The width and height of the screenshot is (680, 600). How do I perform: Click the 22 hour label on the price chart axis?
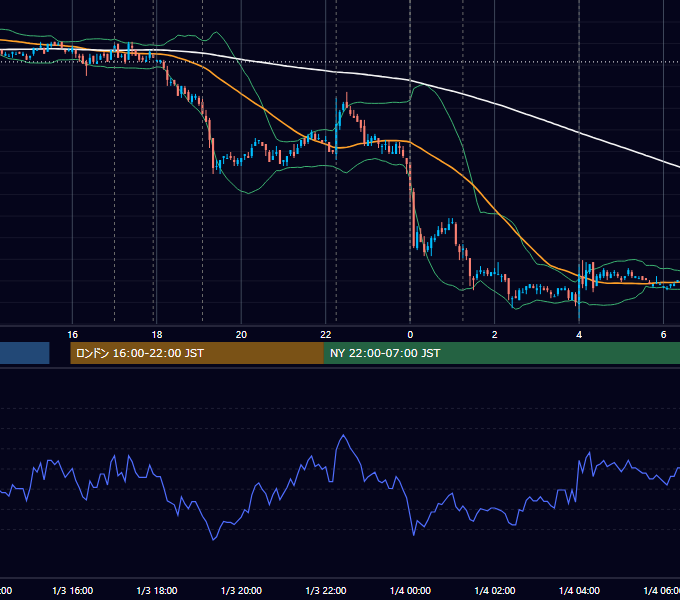click(326, 335)
